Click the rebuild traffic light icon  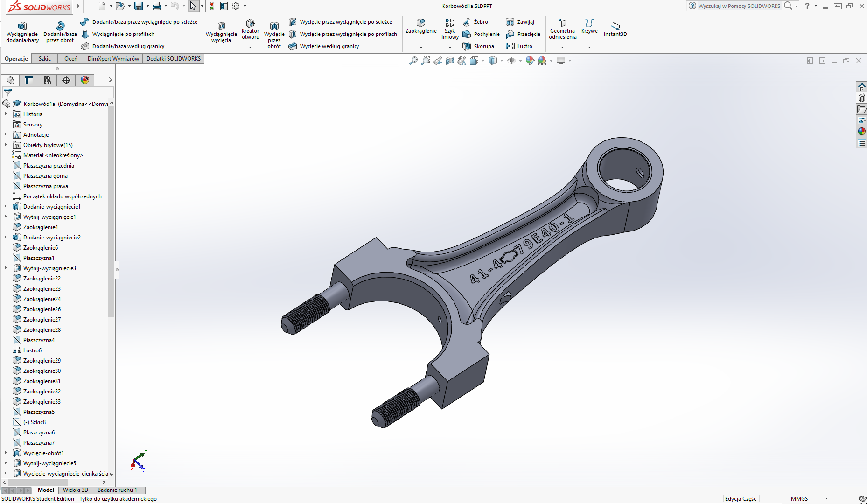pyautogui.click(x=212, y=6)
